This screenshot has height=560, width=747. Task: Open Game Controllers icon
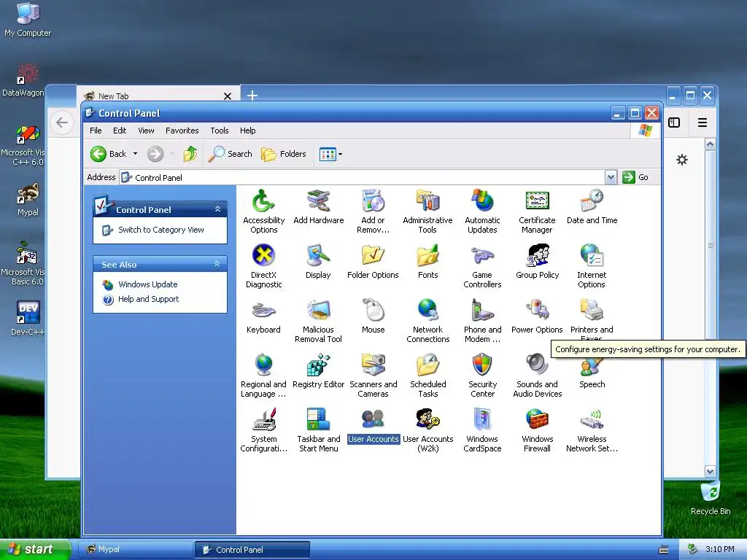coord(482,266)
